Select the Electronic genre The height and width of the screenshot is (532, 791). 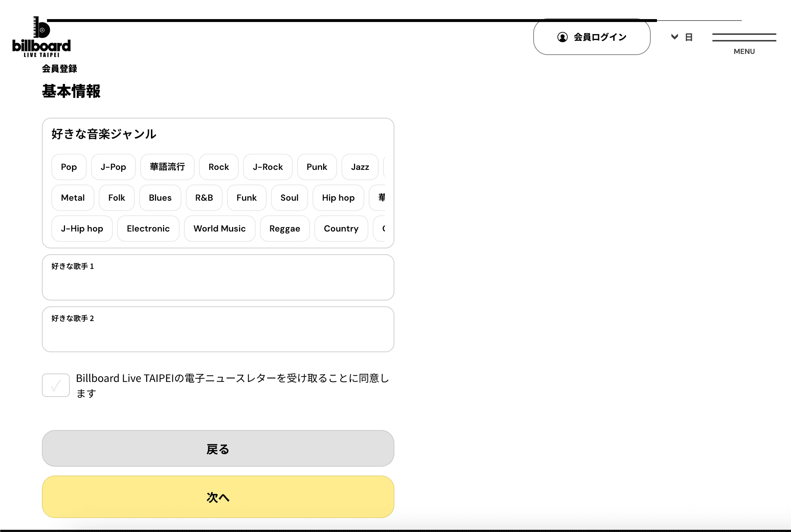click(x=148, y=229)
